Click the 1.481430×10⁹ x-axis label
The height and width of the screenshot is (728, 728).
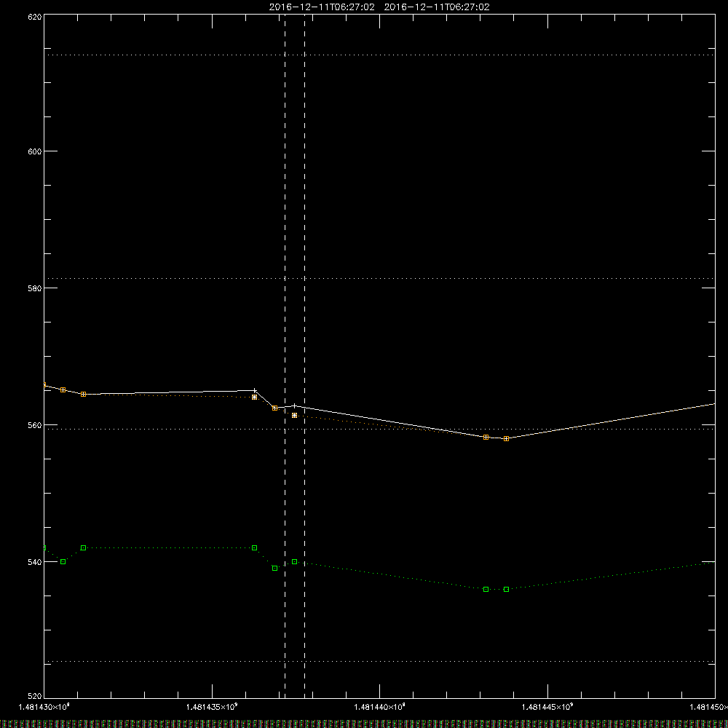[44, 707]
